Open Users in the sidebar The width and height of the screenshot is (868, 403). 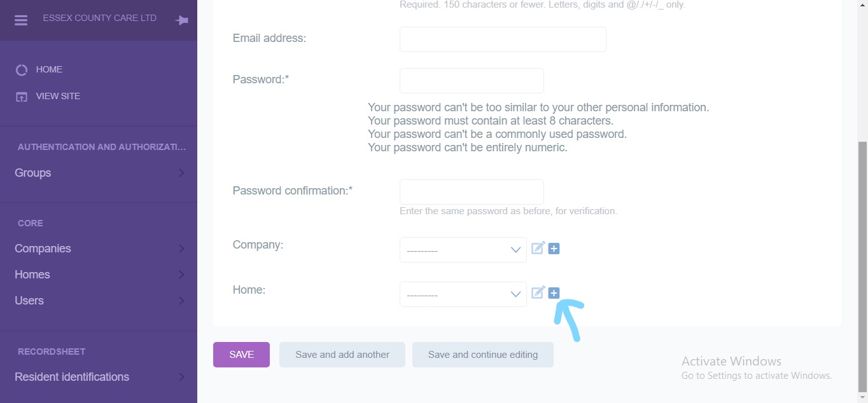click(x=99, y=301)
